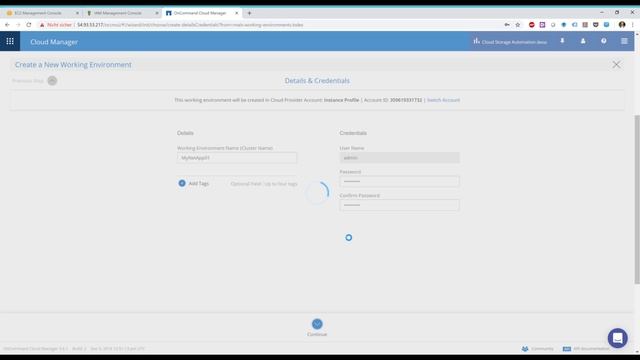Open the Chrome profile avatar

pos(622,25)
